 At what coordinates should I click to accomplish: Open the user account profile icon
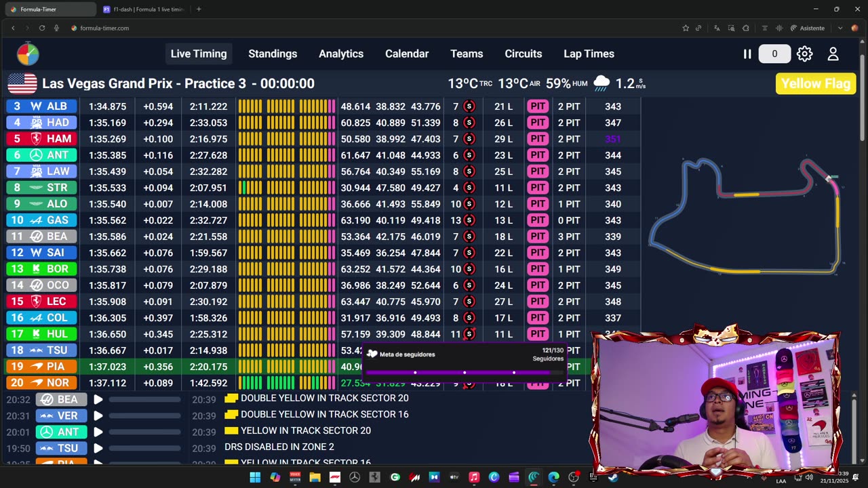pos(833,54)
